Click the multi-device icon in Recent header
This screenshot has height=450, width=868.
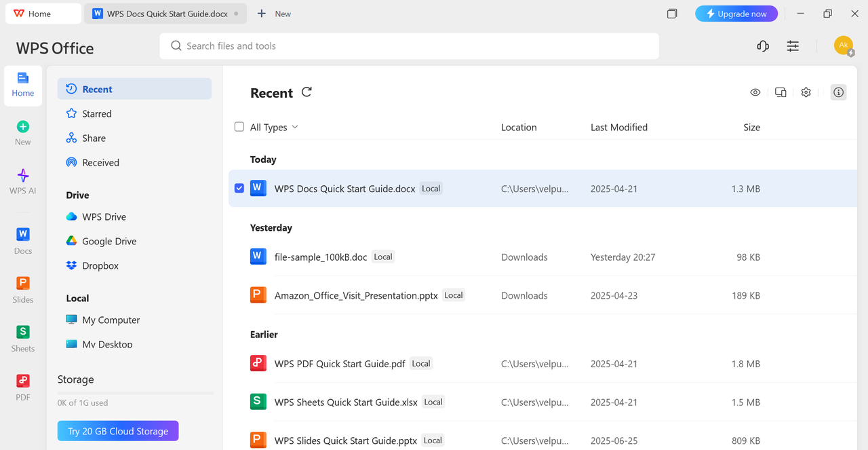pyautogui.click(x=781, y=92)
